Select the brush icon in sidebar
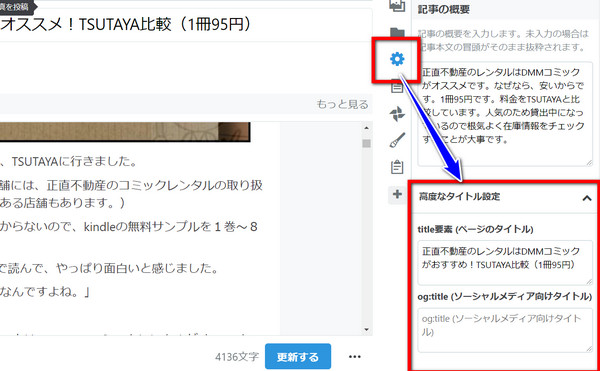Viewport: 600px width, 371px height. 397,140
